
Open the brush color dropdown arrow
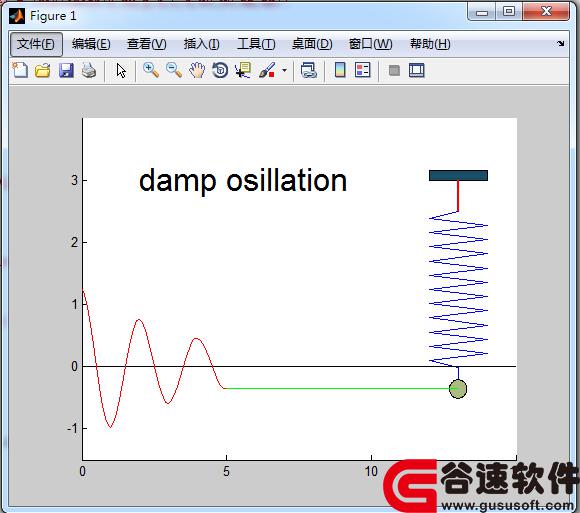pos(284,70)
